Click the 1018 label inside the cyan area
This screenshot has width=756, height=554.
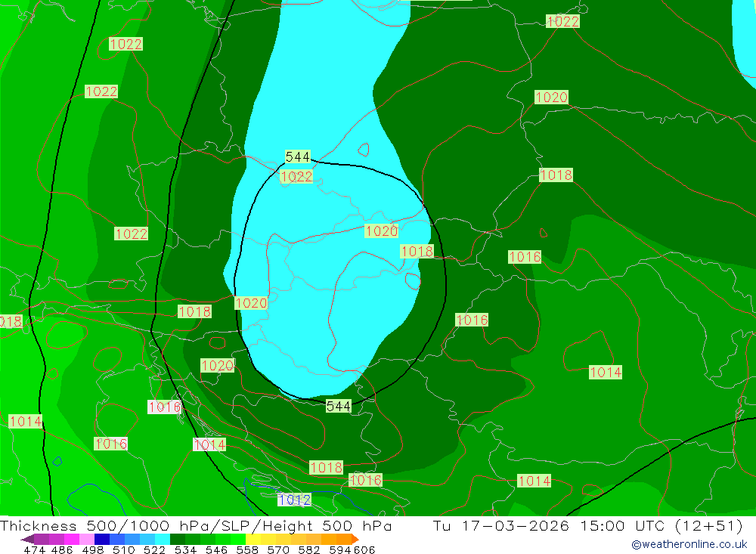(x=417, y=252)
